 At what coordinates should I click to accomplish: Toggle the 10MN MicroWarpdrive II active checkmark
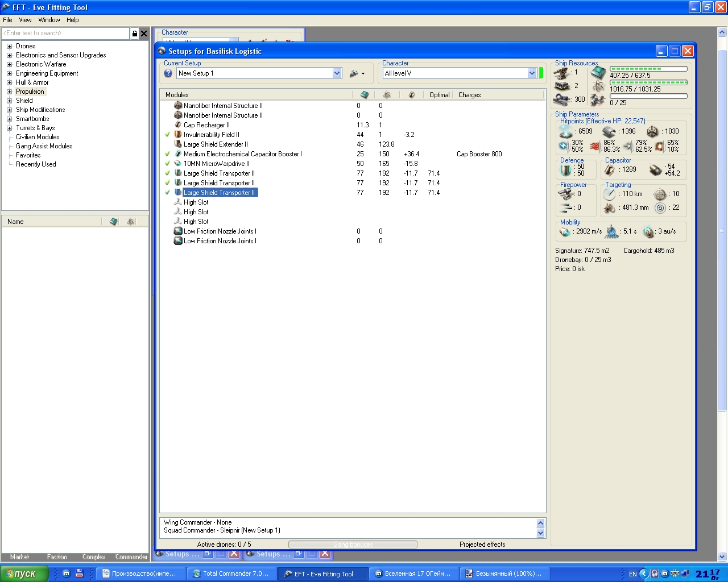tap(168, 164)
